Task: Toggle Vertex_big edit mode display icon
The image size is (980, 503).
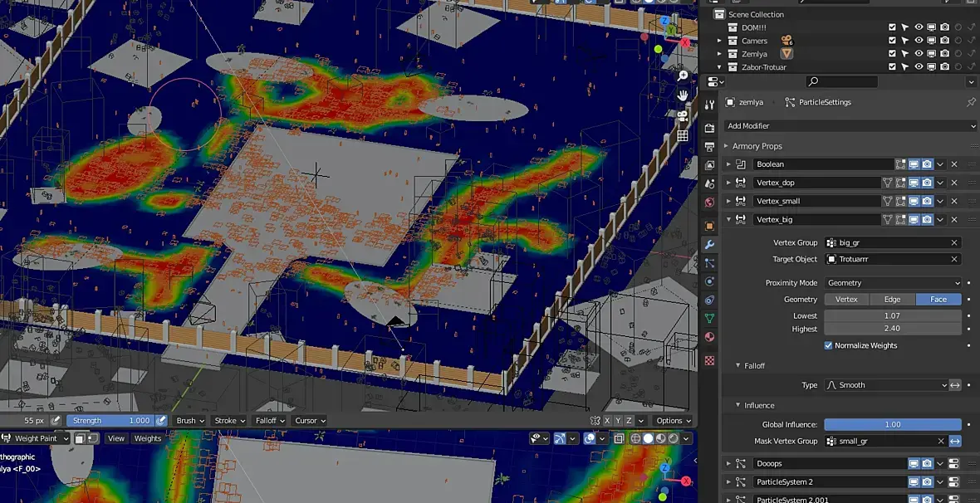Action: [900, 219]
